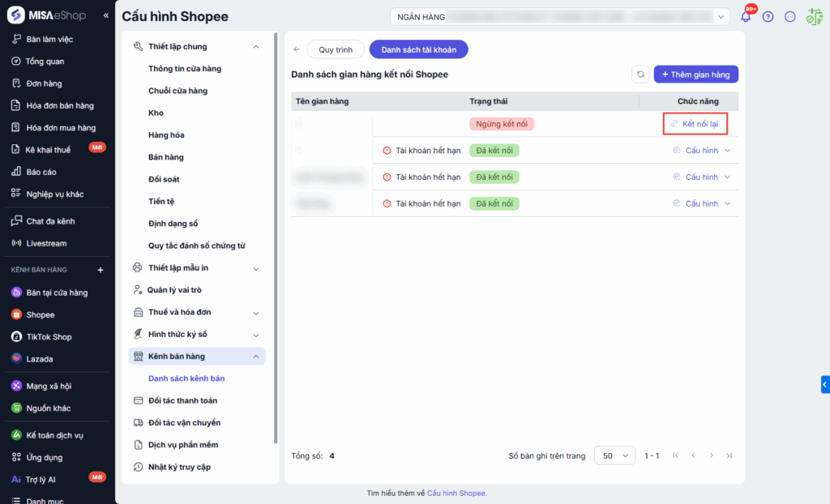Select Danh sách kênh bán menu item
This screenshot has width=830, height=504.
186,378
